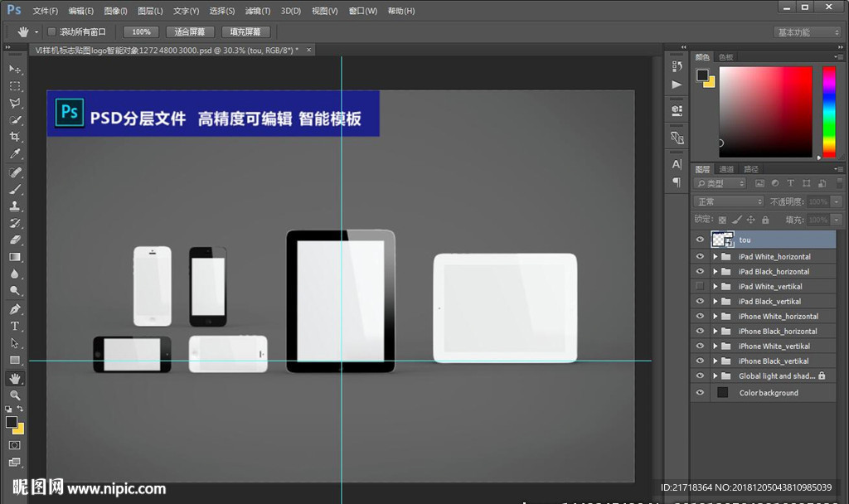Click the 填充屏幕 fill screen button
The height and width of the screenshot is (504, 849).
point(245,31)
